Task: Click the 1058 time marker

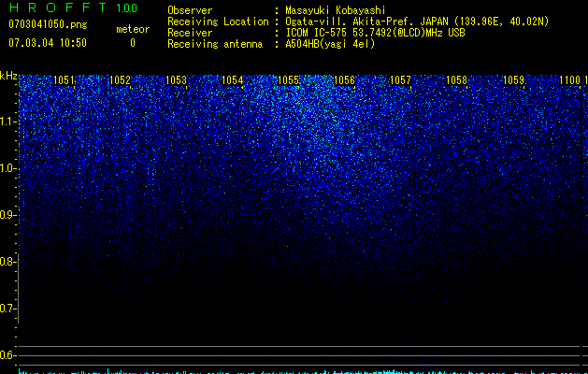Action: pyautogui.click(x=457, y=80)
